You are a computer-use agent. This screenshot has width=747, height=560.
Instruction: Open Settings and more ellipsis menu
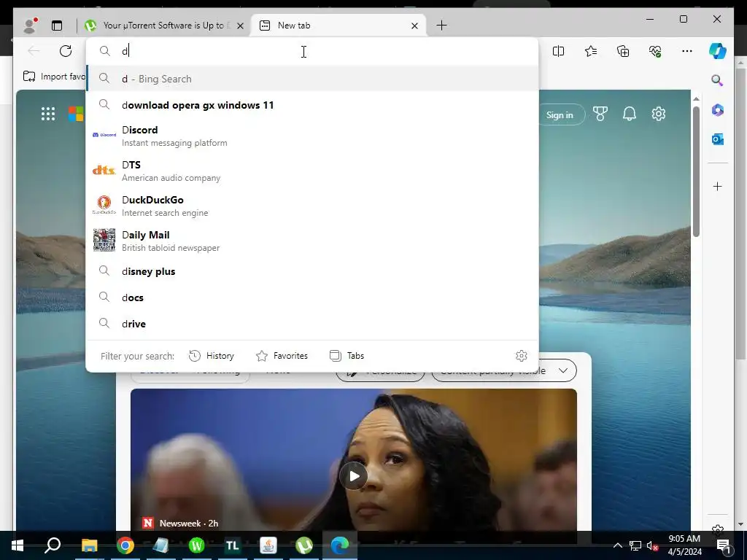click(x=687, y=51)
